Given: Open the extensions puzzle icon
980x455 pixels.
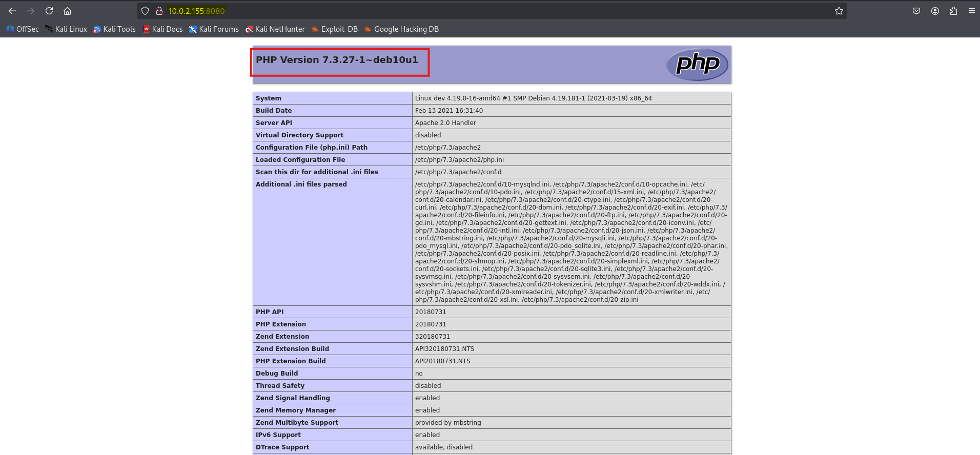Looking at the screenshot, I should tap(953, 11).
